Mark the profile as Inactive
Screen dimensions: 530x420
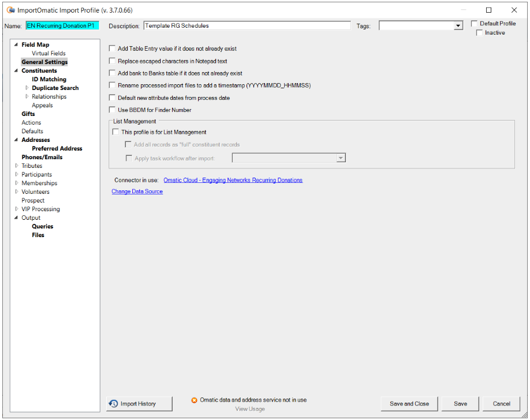coord(479,32)
